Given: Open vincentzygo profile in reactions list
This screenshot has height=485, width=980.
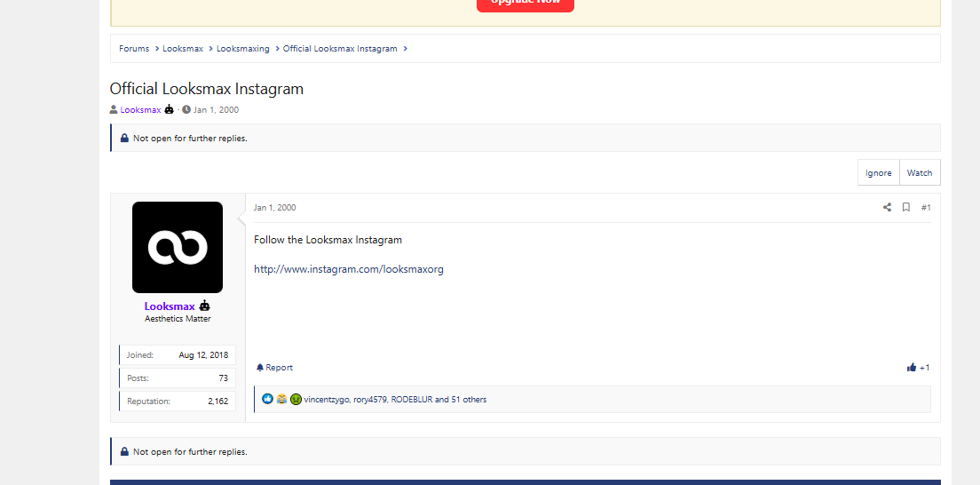Looking at the screenshot, I should pyautogui.click(x=327, y=399).
